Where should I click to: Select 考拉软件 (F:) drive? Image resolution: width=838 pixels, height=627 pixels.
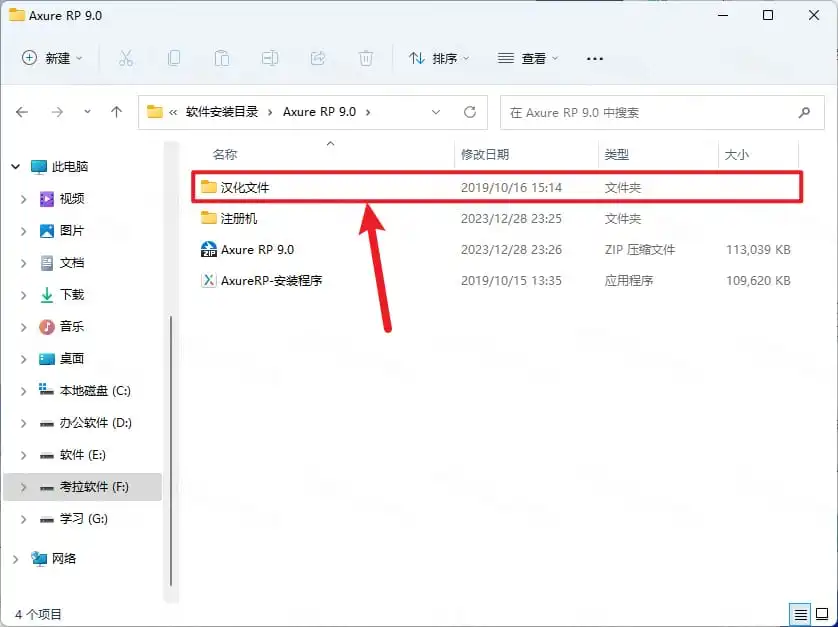pos(82,487)
